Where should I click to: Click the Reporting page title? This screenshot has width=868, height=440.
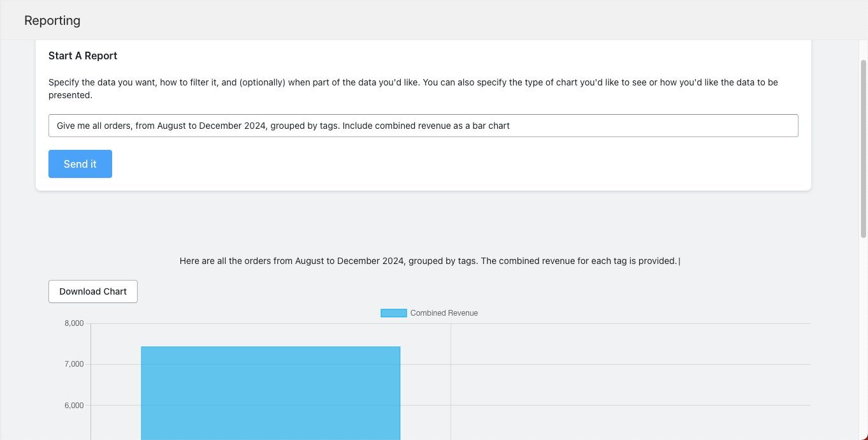[x=52, y=20]
